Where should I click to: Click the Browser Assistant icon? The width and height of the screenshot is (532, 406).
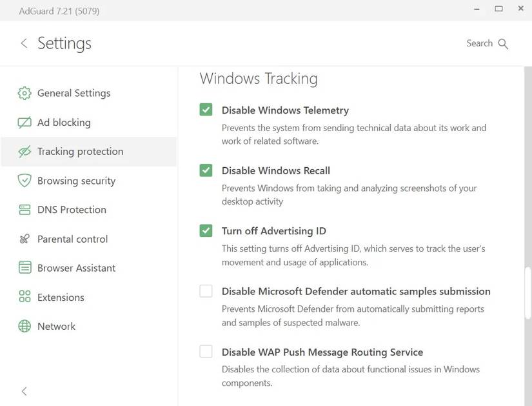click(x=24, y=267)
